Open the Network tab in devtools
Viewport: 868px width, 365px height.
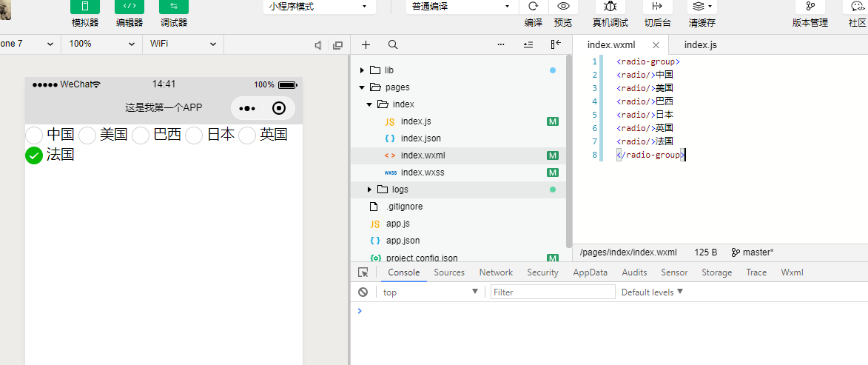tap(496, 272)
